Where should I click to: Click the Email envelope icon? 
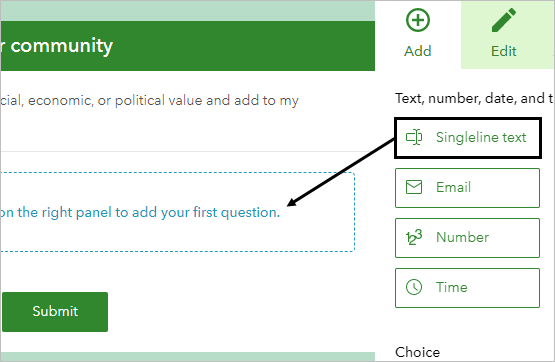click(x=414, y=187)
